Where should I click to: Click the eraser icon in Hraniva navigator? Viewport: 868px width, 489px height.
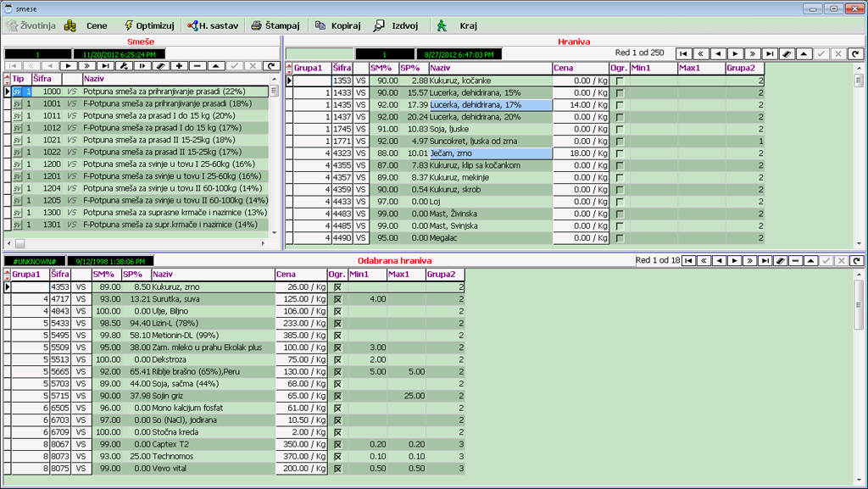click(787, 53)
